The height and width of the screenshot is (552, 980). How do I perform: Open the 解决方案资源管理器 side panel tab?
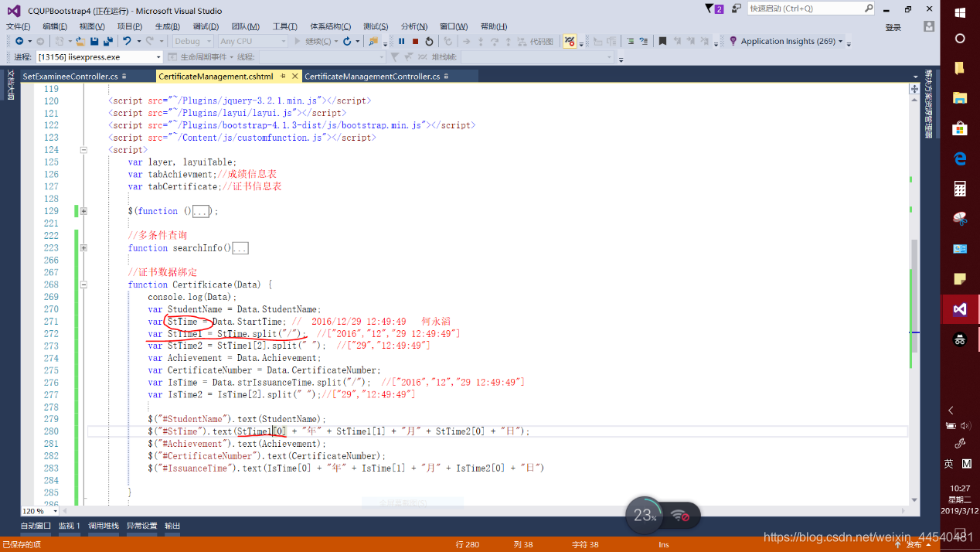tap(930, 104)
